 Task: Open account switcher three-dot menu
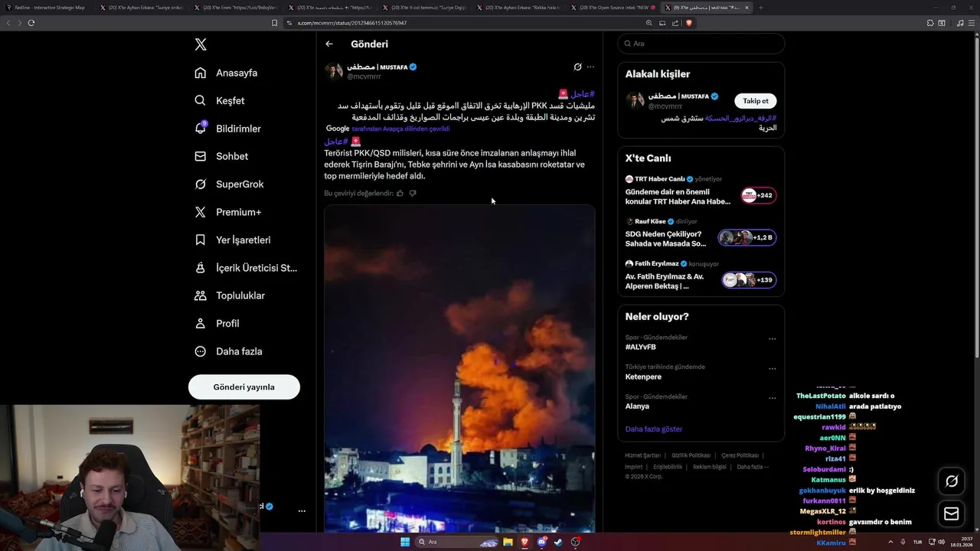tap(302, 510)
